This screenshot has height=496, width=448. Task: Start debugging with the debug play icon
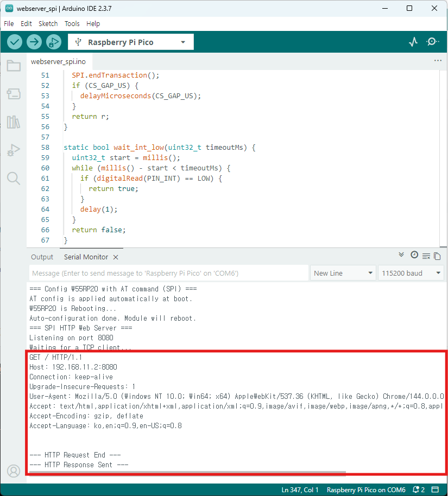[x=53, y=42]
